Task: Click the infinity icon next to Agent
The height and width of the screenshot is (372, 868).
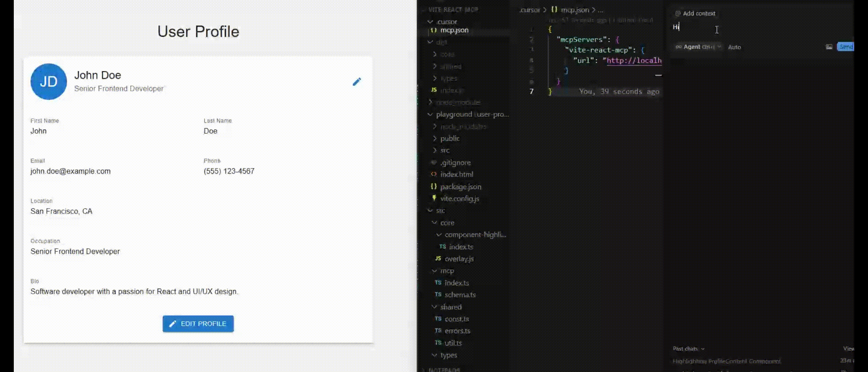Action: pos(679,47)
